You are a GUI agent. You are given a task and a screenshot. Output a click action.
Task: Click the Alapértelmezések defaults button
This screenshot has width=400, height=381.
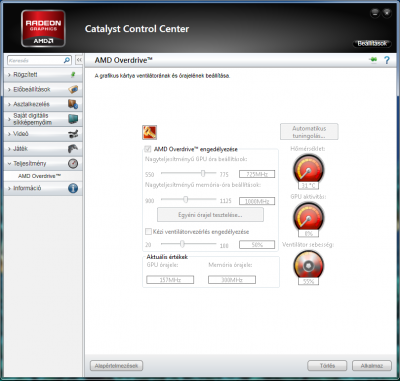point(116,366)
